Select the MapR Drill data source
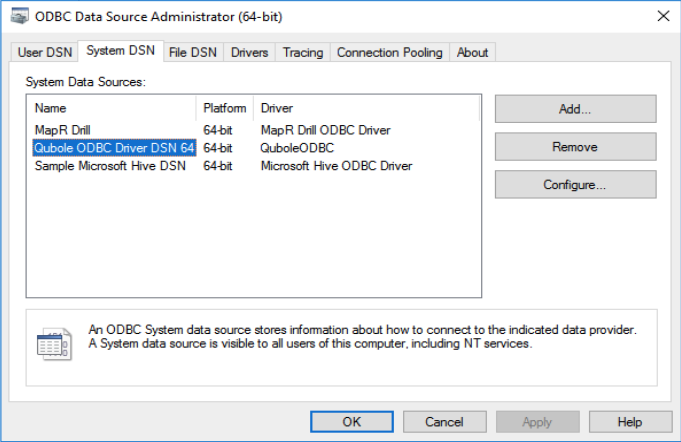The width and height of the screenshot is (681, 442). tap(63, 130)
